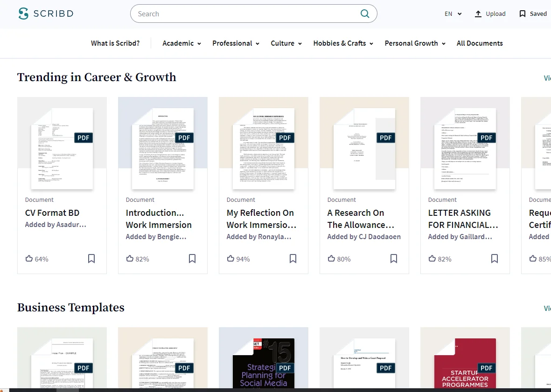Open Grant Proposal document thumbnail
The width and height of the screenshot is (551, 392).
point(364,363)
